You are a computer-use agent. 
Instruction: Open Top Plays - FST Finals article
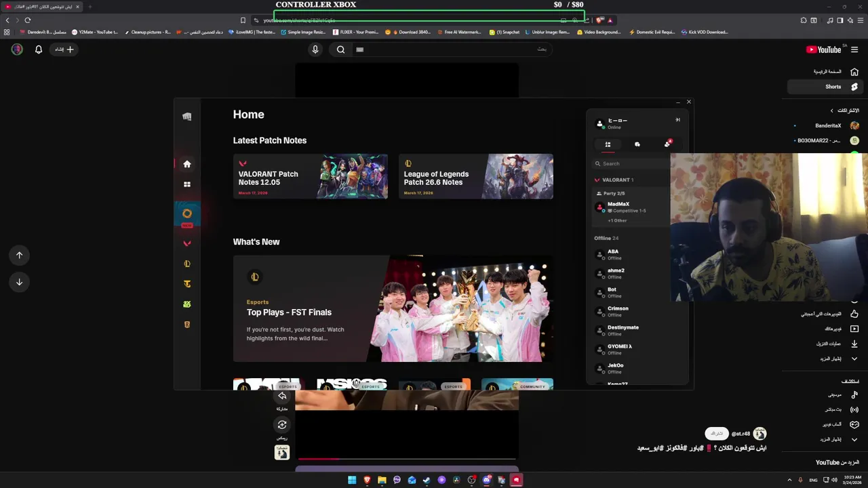click(x=393, y=308)
